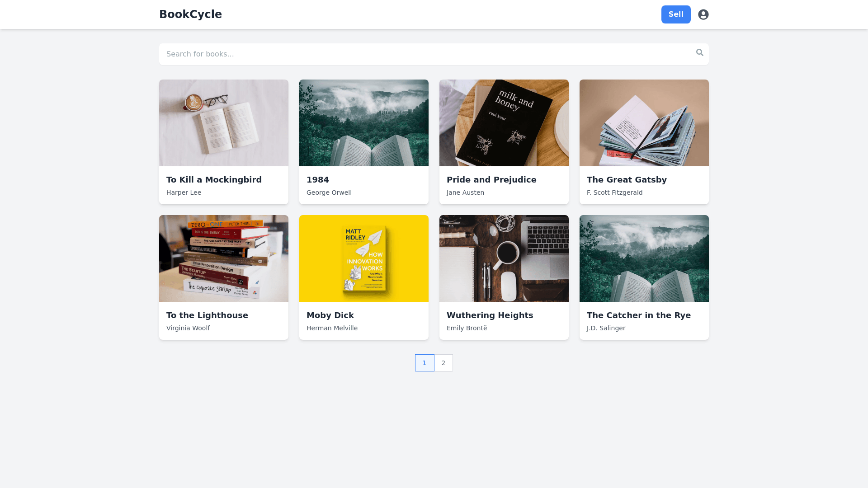Screen dimensions: 868x488
Task: Click The Catcher in the Rye title
Action: 638,315
